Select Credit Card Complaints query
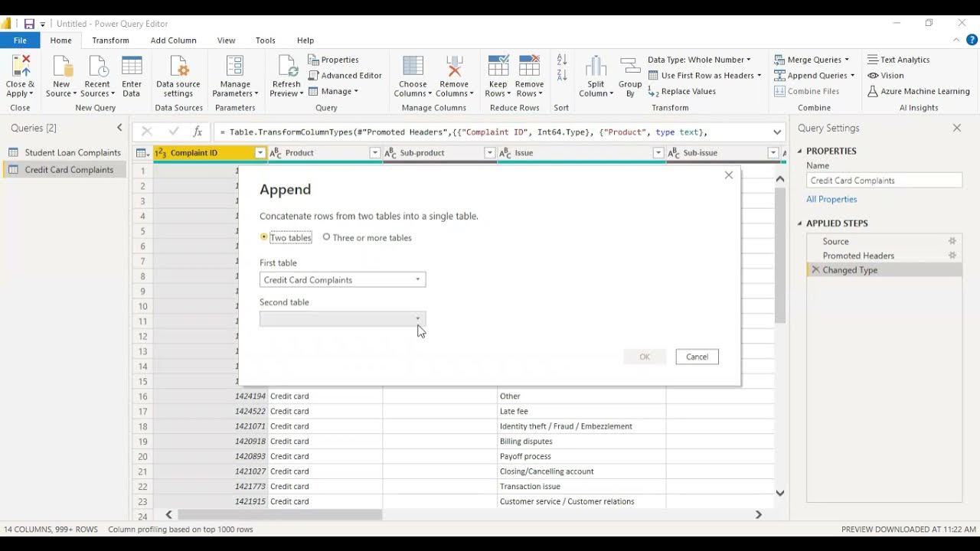The height and width of the screenshot is (551, 980). pyautogui.click(x=65, y=170)
